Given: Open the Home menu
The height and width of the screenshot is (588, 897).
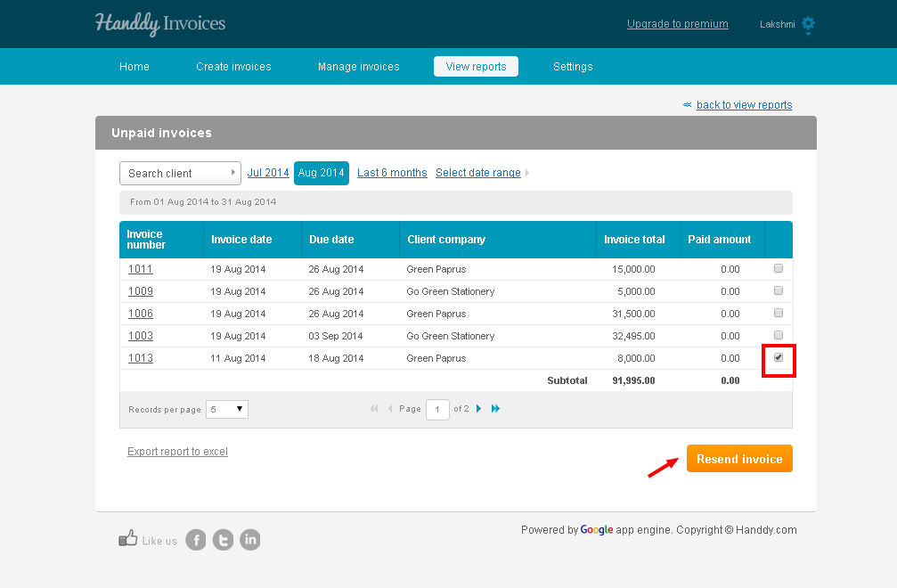Looking at the screenshot, I should (x=135, y=66).
